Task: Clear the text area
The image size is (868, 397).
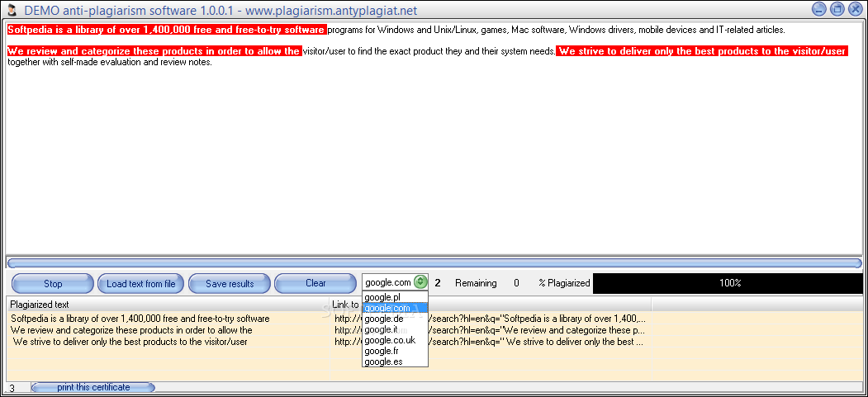Action: [x=315, y=283]
